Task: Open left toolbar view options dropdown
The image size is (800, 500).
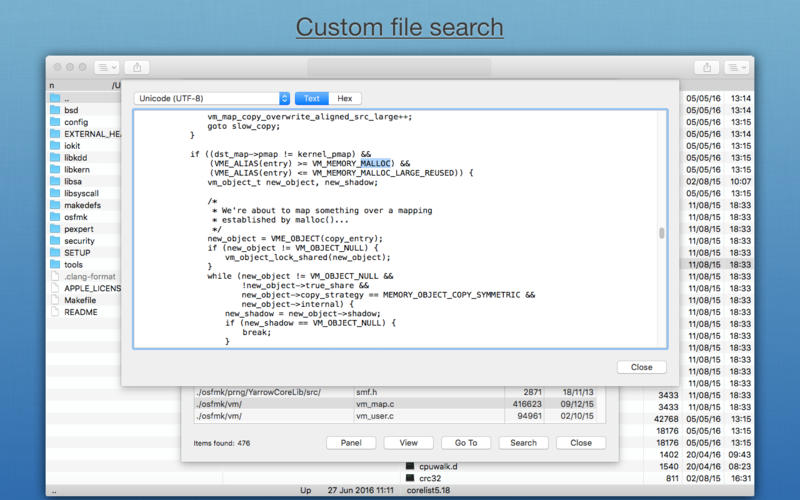Action: coord(107,67)
